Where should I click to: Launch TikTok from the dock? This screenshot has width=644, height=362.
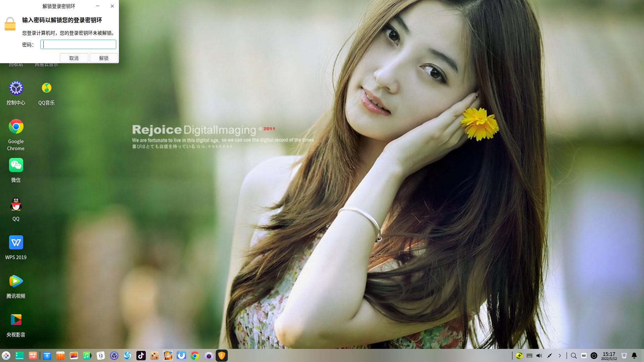point(141,356)
